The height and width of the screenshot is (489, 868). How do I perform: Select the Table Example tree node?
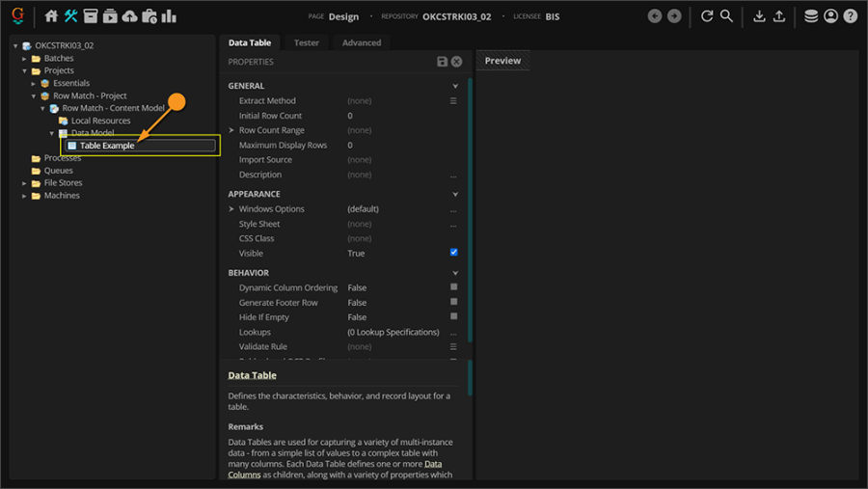click(106, 146)
